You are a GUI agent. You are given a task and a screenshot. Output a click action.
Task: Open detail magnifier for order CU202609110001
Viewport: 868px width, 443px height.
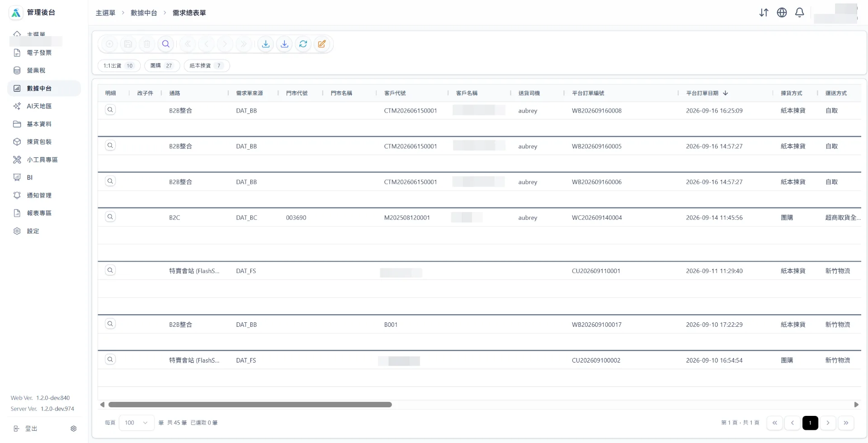110,270
